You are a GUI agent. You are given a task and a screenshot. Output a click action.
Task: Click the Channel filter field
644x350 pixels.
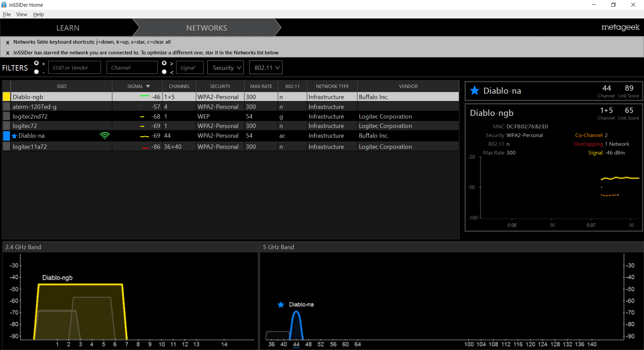(x=132, y=68)
